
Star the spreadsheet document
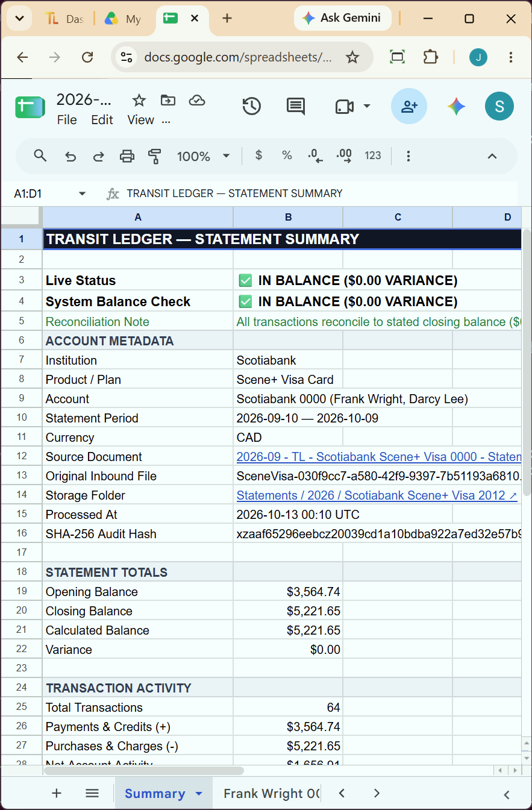tap(139, 100)
